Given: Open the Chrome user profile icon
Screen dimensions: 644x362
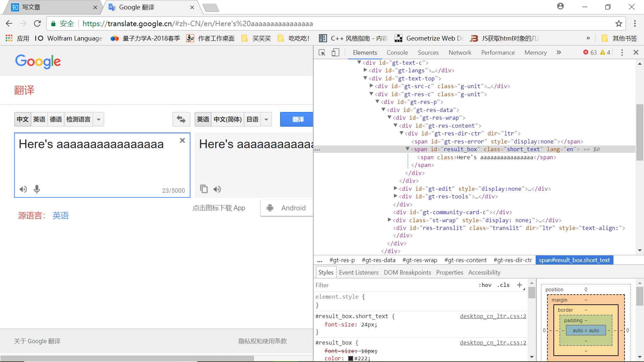Looking at the screenshot, I should 560,6.
